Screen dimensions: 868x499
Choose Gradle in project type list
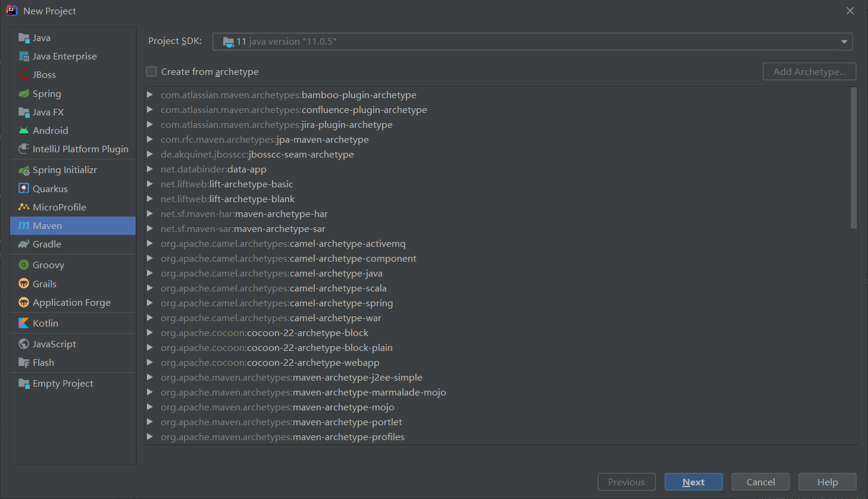[73, 244]
